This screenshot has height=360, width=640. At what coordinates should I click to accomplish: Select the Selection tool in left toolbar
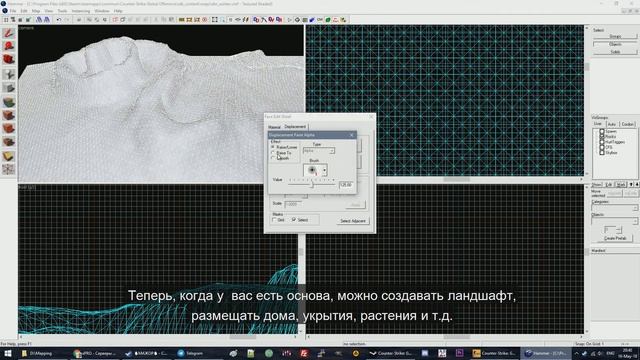[x=9, y=33]
